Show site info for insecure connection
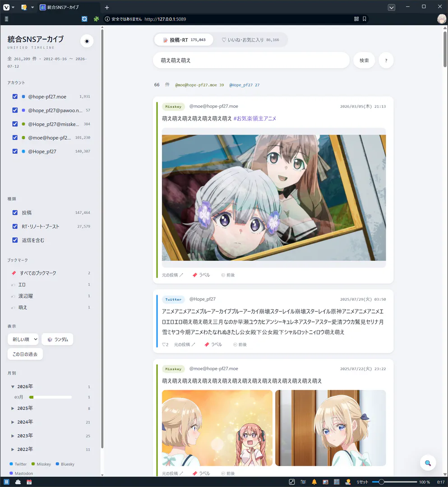The image size is (448, 487). [107, 19]
